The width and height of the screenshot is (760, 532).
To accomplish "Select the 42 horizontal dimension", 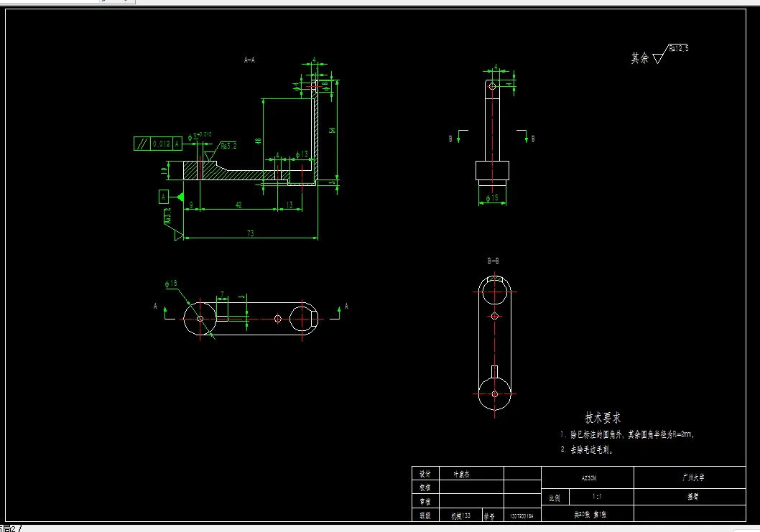I will click(238, 205).
